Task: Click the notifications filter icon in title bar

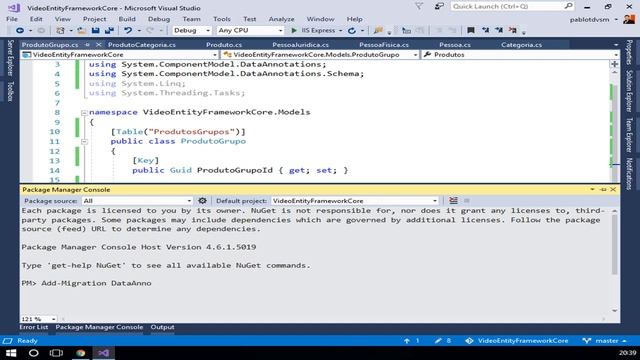Action: (x=419, y=7)
